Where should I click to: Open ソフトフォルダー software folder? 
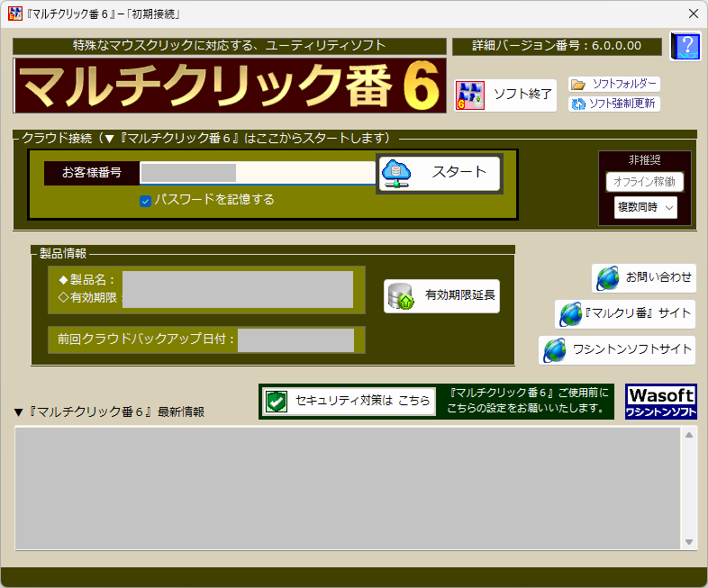tap(614, 84)
